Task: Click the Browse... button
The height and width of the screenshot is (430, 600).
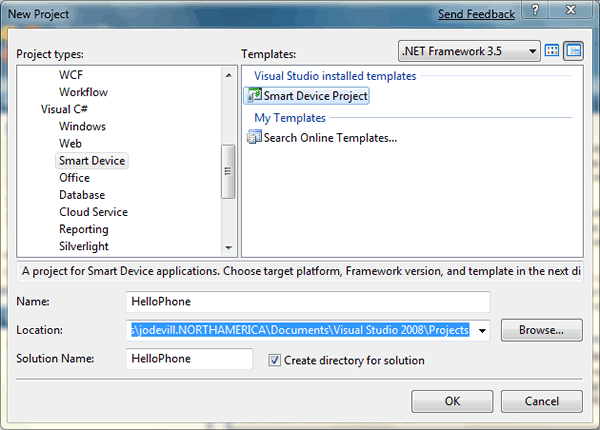Action: pos(541,330)
